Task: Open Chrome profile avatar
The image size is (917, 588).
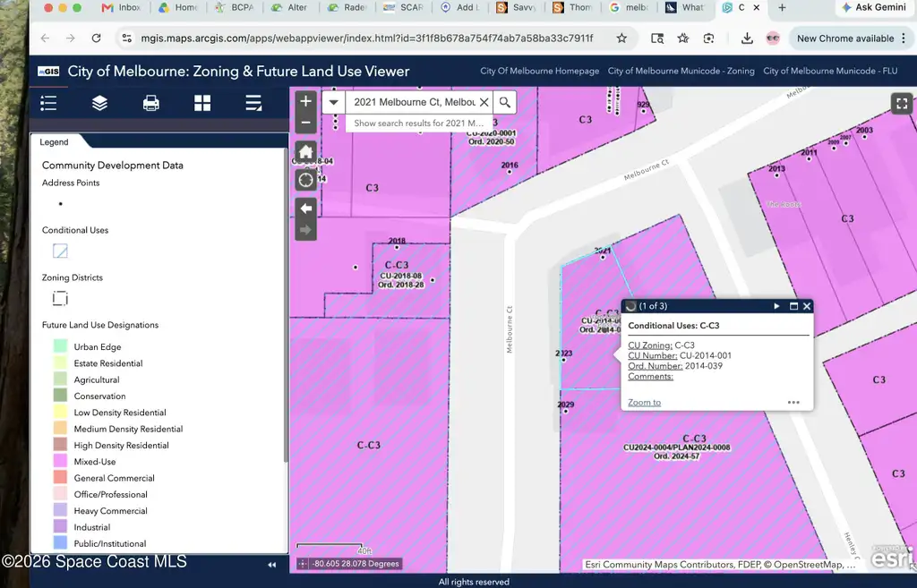Action: [773, 38]
